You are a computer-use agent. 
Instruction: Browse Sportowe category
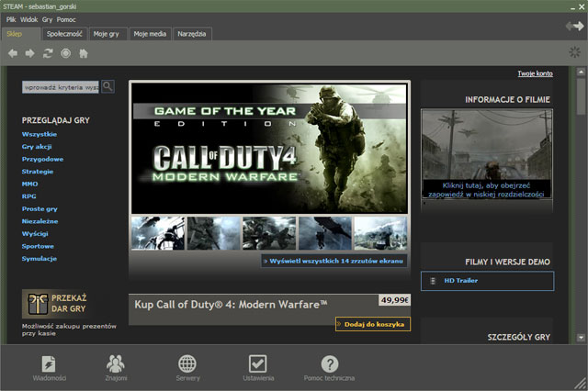[38, 246]
